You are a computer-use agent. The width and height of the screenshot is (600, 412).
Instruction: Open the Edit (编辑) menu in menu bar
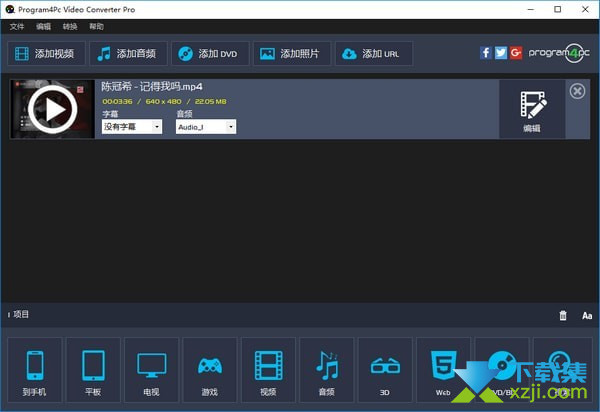[43, 26]
